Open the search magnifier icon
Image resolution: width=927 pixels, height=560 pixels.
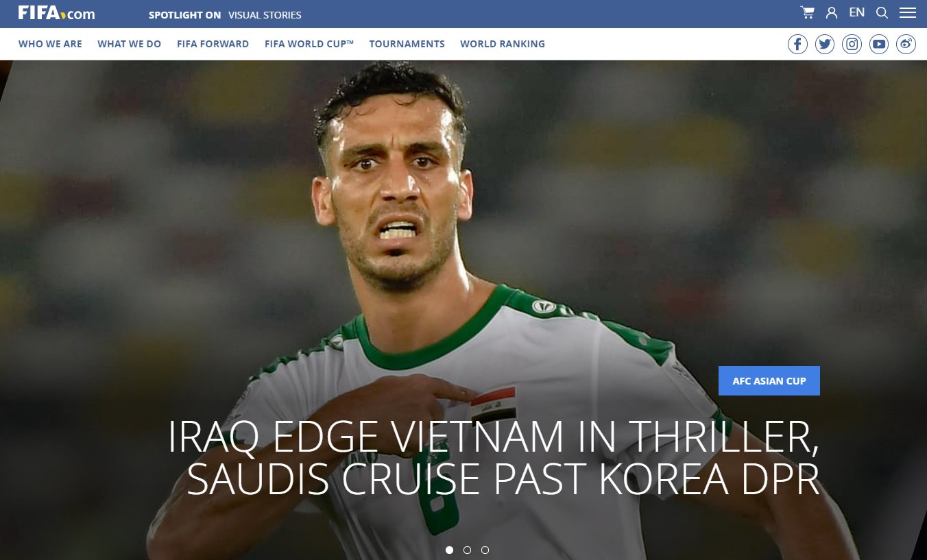coord(882,13)
